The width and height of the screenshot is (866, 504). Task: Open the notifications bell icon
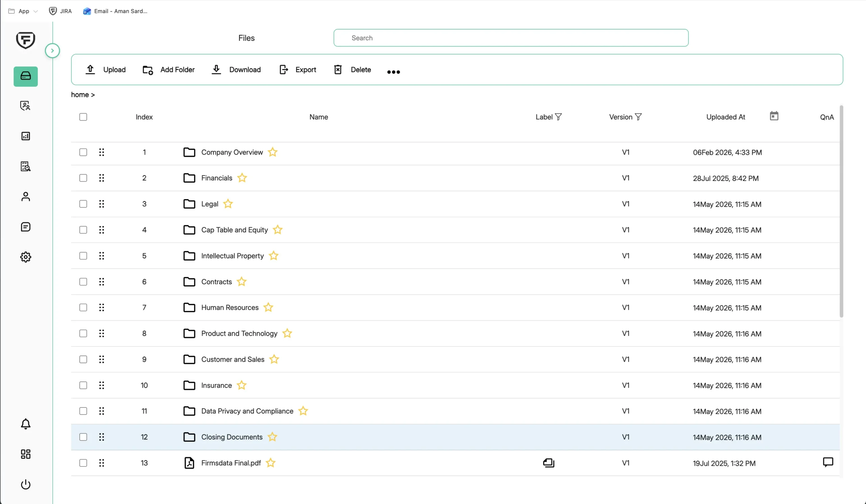pos(25,424)
